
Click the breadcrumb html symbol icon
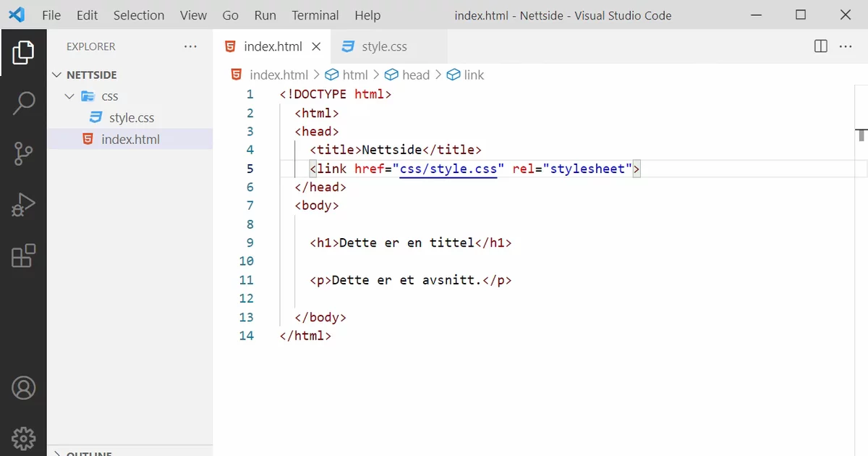332,75
